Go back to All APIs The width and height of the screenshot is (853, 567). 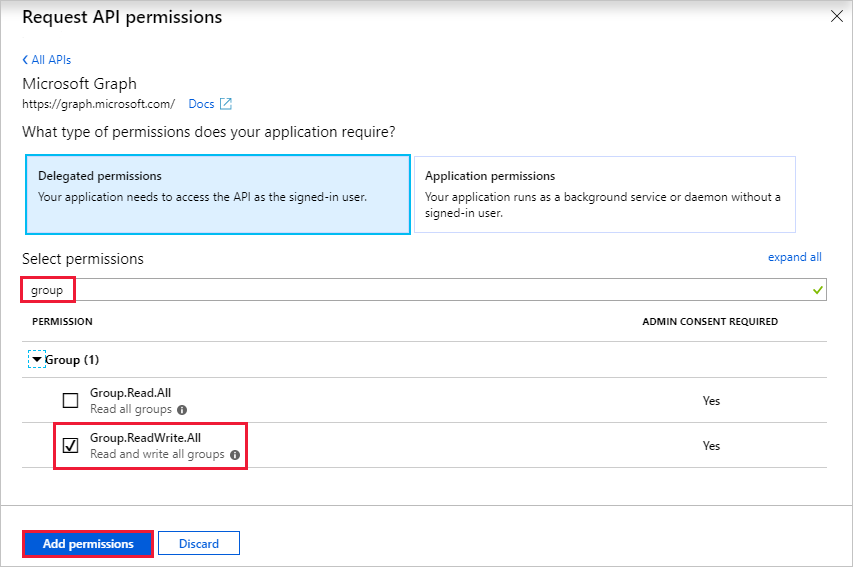[47, 60]
